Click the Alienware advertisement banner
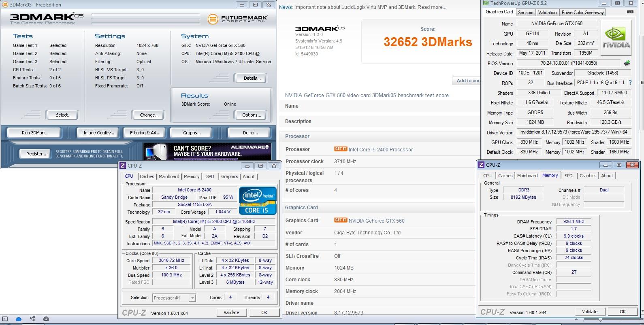 (x=207, y=152)
